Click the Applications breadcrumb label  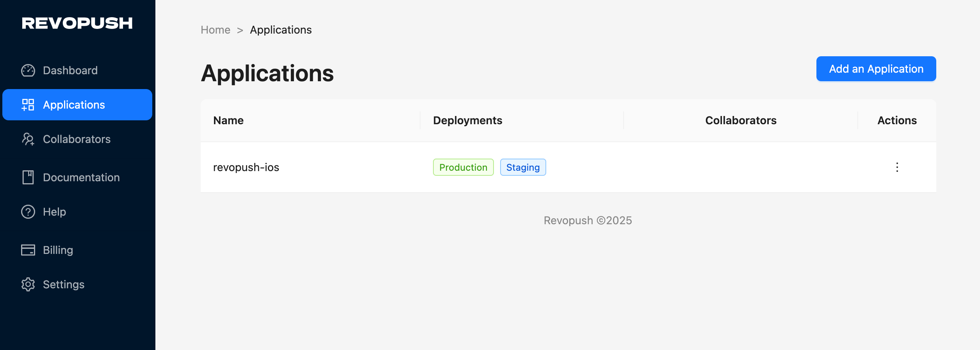pos(281,30)
